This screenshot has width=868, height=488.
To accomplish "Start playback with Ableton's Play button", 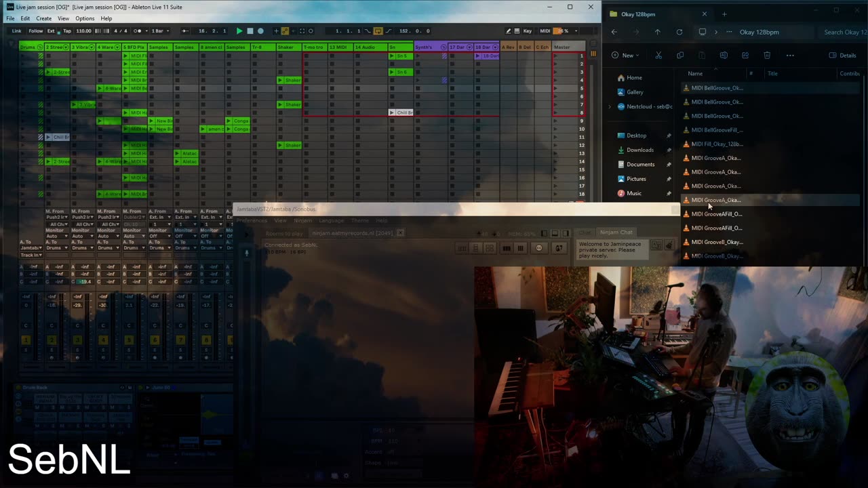I will 239,30.
